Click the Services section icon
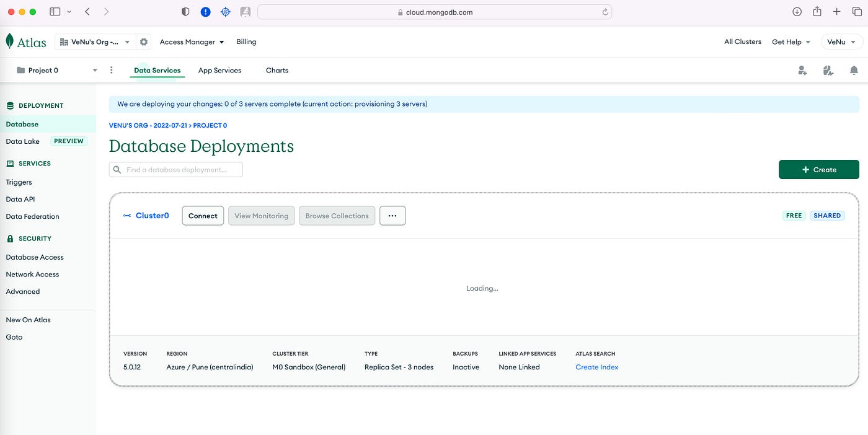868x435 pixels. [10, 164]
